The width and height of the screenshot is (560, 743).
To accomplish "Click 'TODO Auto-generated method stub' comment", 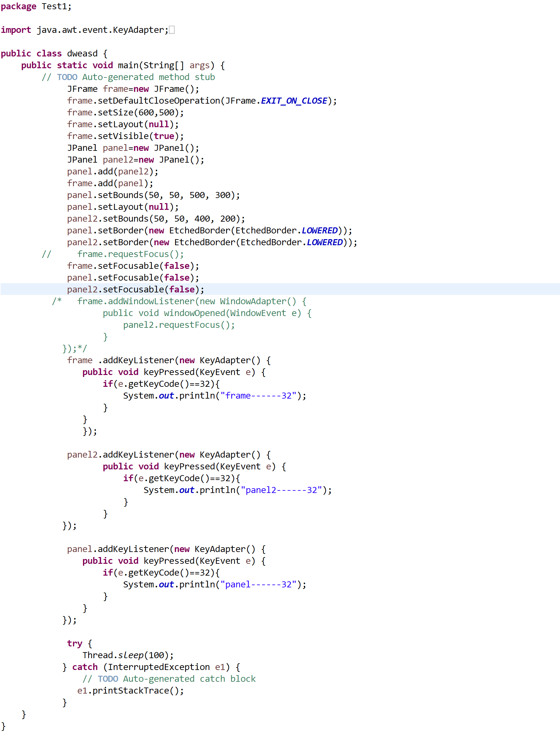I will [x=136, y=77].
